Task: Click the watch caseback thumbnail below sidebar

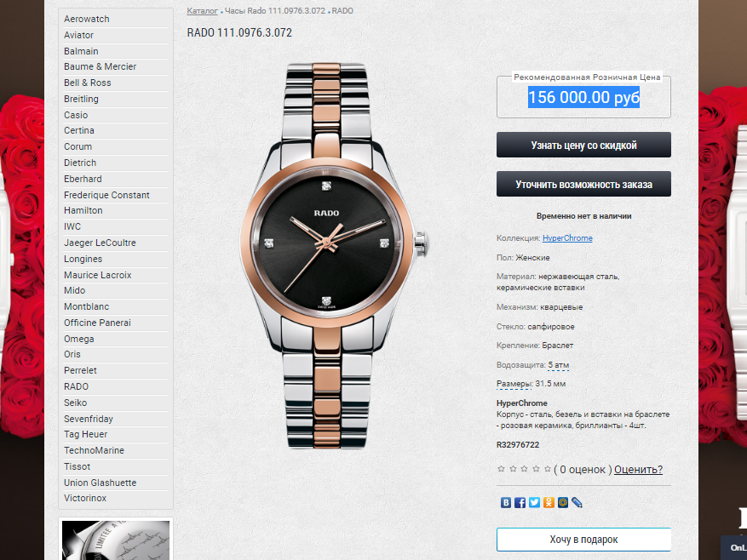Action: pyautogui.click(x=116, y=540)
